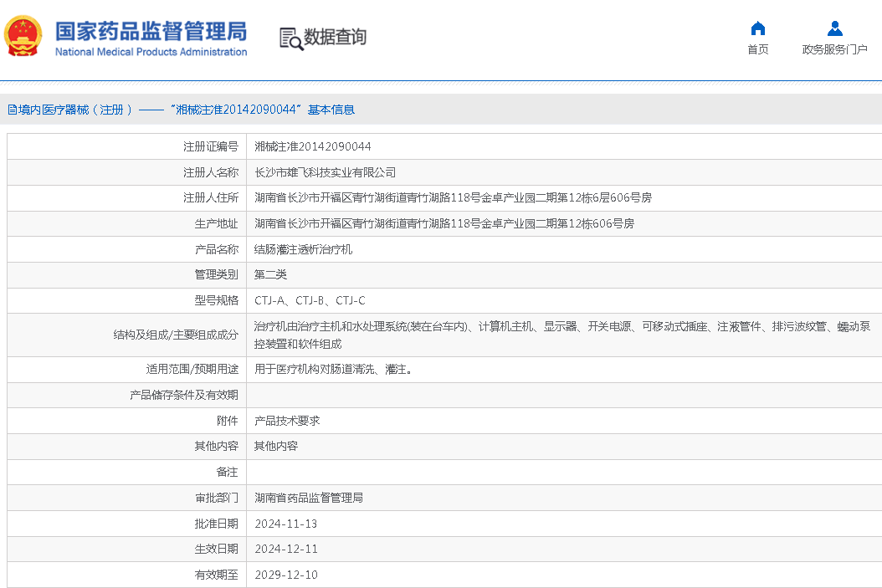Open the 其他内容 link in value column

point(276,447)
